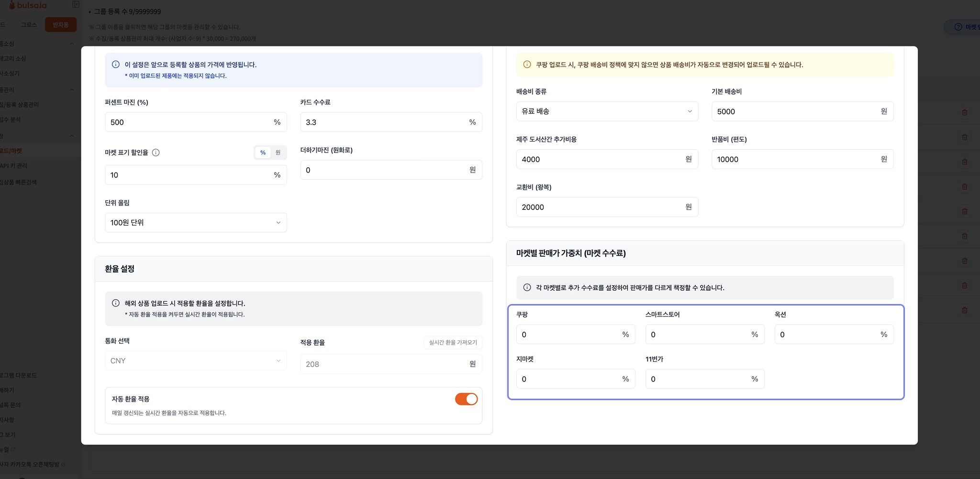Click the 구매하기 sidebar item
Image resolution: width=980 pixels, height=479 pixels.
[7, 390]
